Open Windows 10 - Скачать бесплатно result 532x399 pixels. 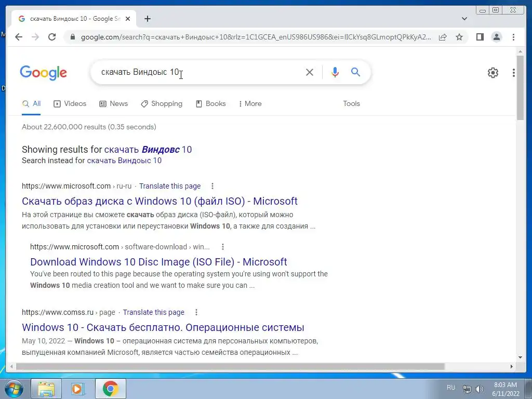pyautogui.click(x=163, y=327)
